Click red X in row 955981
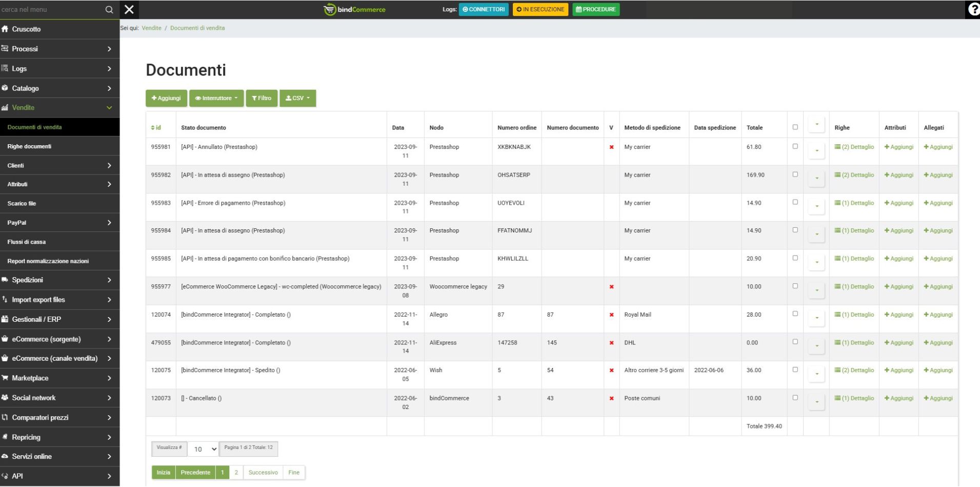Image resolution: width=980 pixels, height=487 pixels. pos(611,147)
